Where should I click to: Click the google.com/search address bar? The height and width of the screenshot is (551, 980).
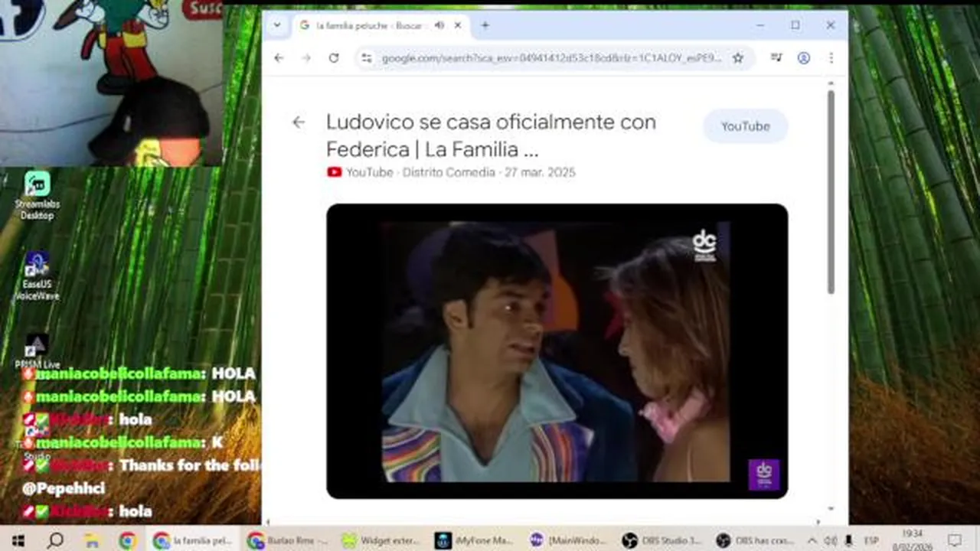(x=551, y=57)
